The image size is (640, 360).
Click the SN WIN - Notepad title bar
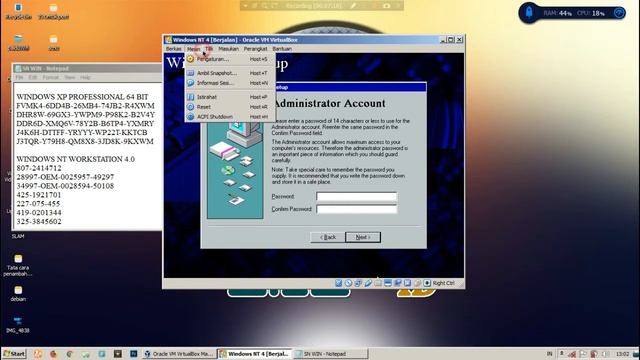[x=88, y=68]
